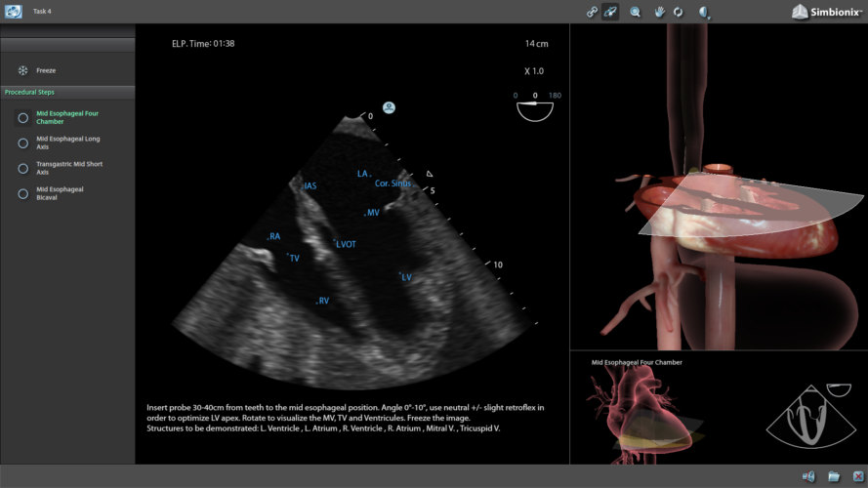Select the magnifier zoom tool
Screen dimensions: 868x488
(x=636, y=12)
